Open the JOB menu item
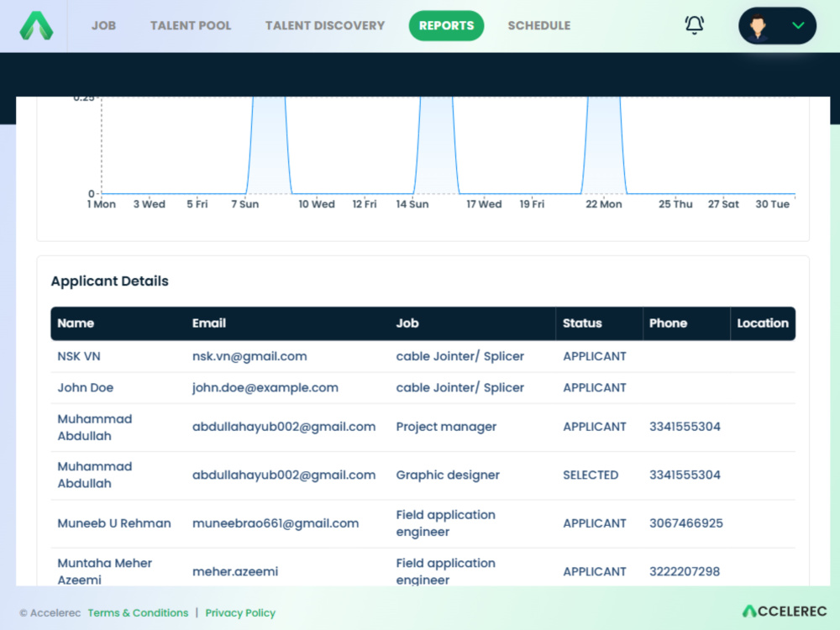Viewport: 840px width, 630px height. (x=103, y=25)
